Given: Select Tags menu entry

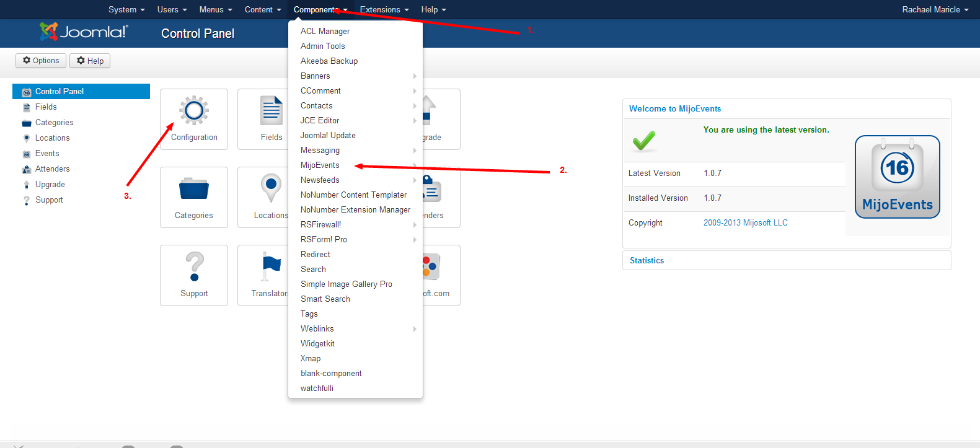Looking at the screenshot, I should 355,314.
